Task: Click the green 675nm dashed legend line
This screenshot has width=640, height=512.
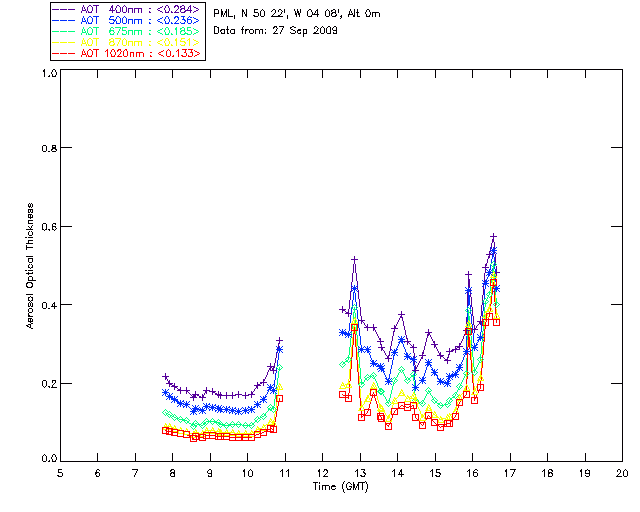Action: point(64,31)
